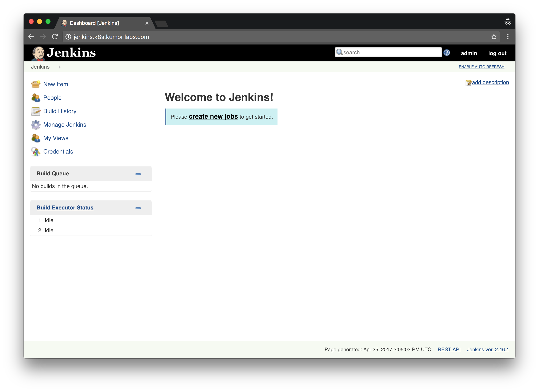Click the New Item box icon
539x392 pixels.
pyautogui.click(x=36, y=84)
